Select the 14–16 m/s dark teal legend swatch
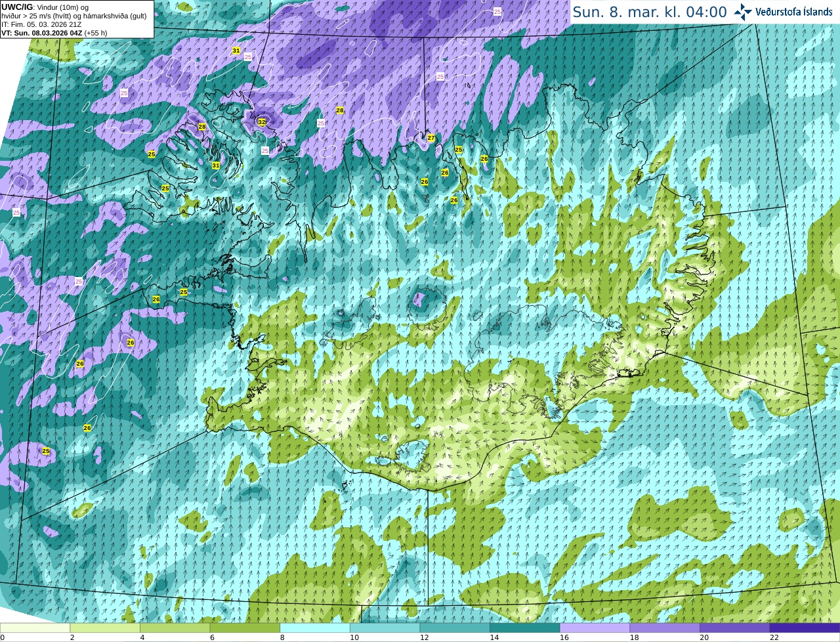The width and height of the screenshot is (840, 642). [x=524, y=628]
